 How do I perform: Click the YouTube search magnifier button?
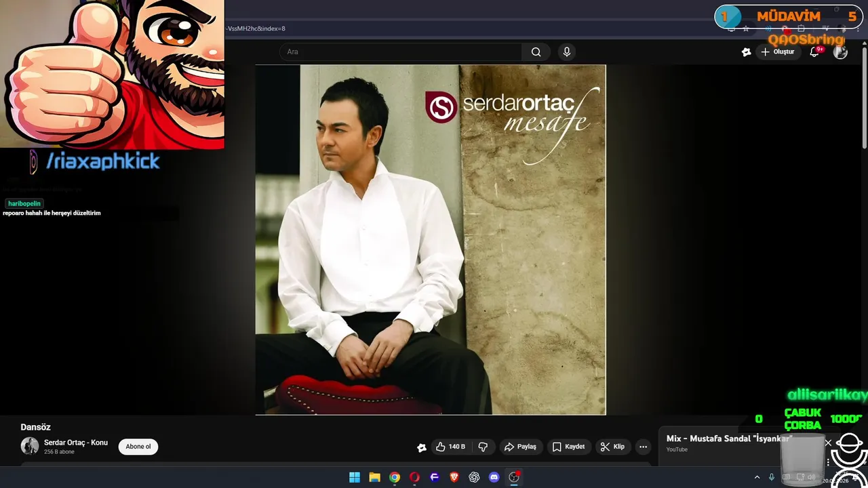click(x=536, y=52)
